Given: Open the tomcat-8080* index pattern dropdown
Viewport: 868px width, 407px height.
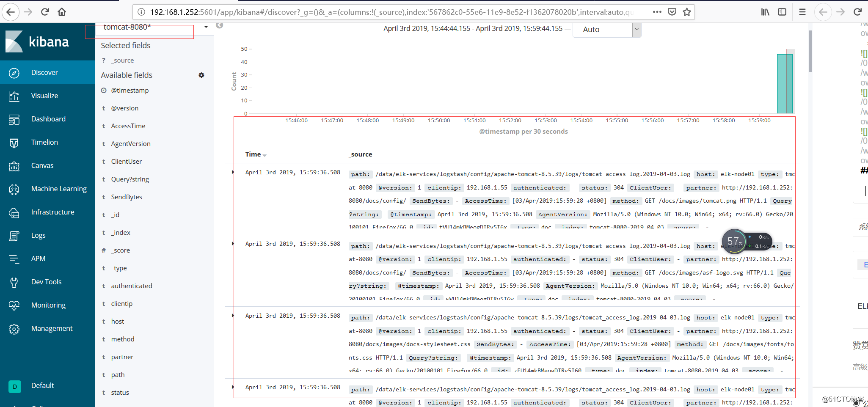Looking at the screenshot, I should (206, 27).
